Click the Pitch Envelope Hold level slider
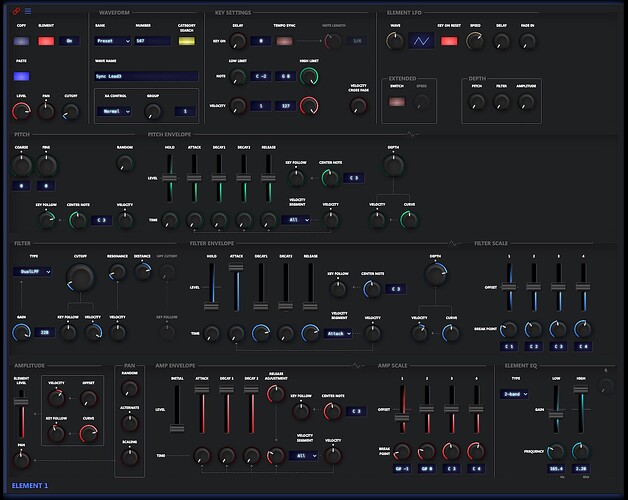This screenshot has width=628, height=500. pyautogui.click(x=170, y=178)
